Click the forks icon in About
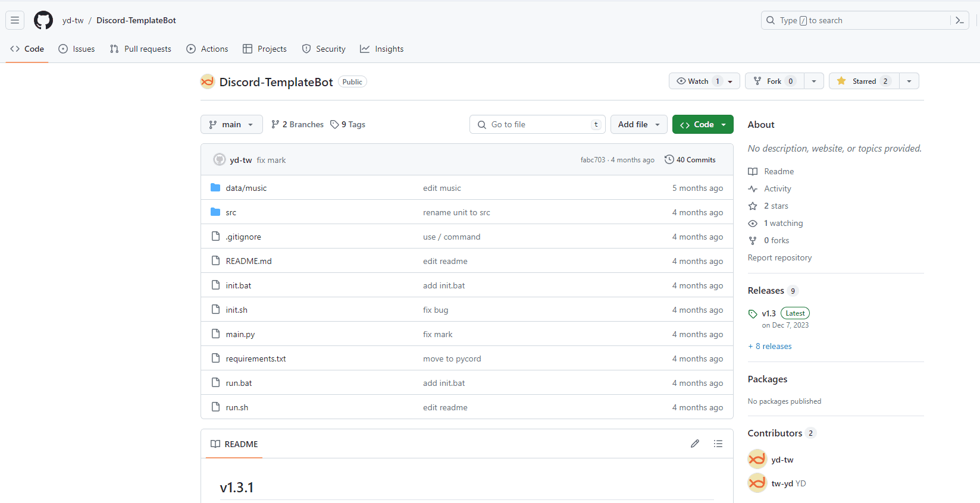The width and height of the screenshot is (980, 503). pyautogui.click(x=753, y=240)
